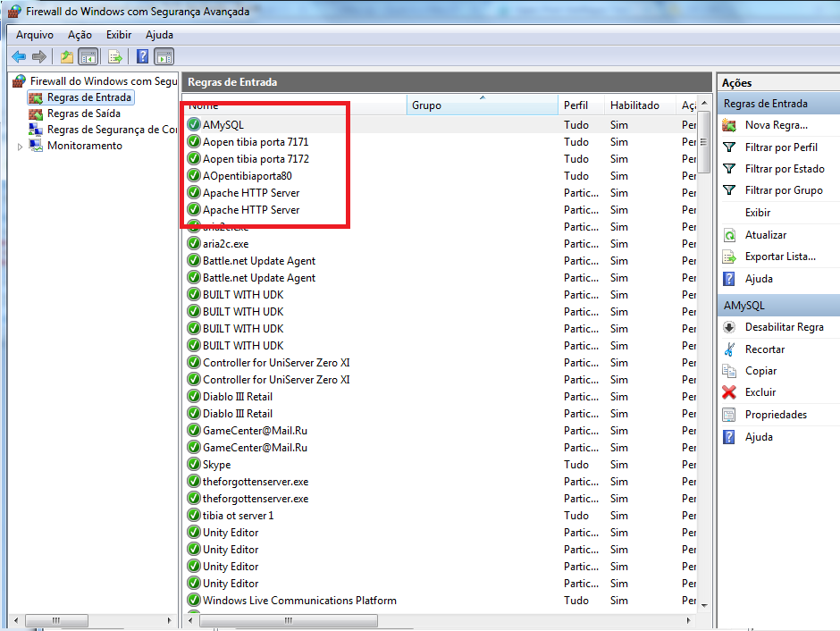Toggle the console tree toolbar icon
This screenshot has height=631, width=840.
point(88,56)
